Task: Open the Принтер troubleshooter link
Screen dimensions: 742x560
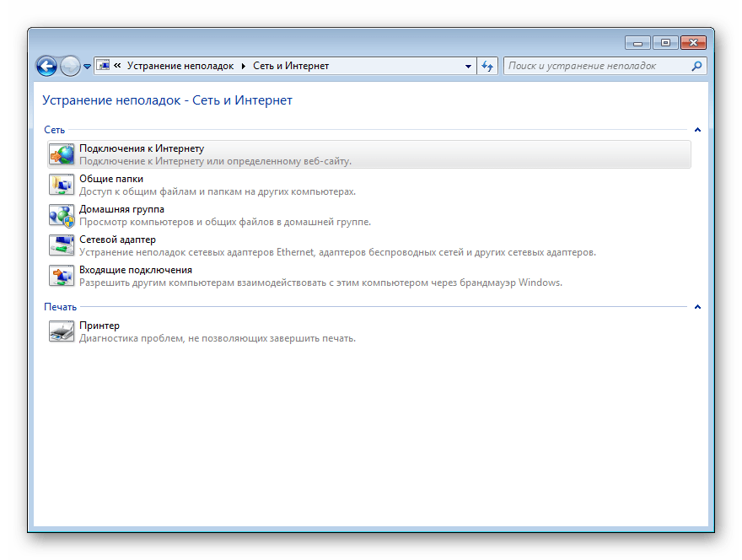Action: tap(99, 326)
